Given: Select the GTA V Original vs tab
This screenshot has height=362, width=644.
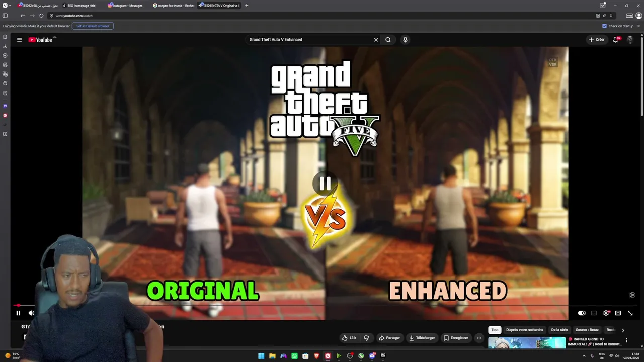Looking at the screenshot, I should [219, 6].
